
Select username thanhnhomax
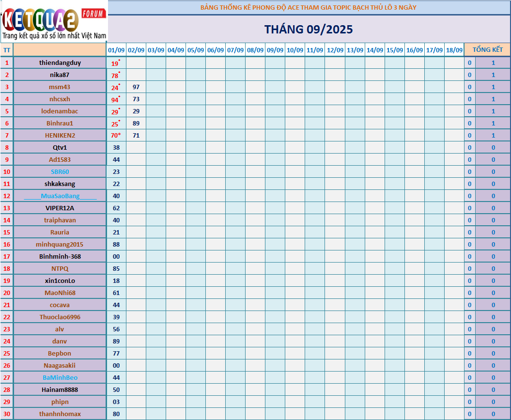[60, 414]
